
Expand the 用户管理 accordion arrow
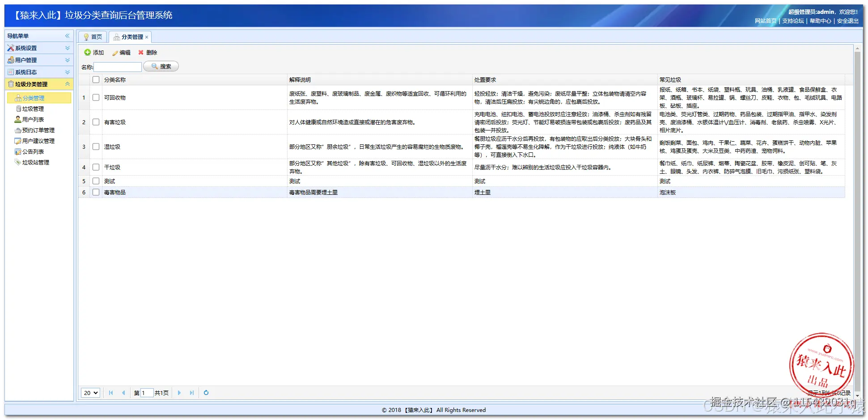click(x=68, y=60)
